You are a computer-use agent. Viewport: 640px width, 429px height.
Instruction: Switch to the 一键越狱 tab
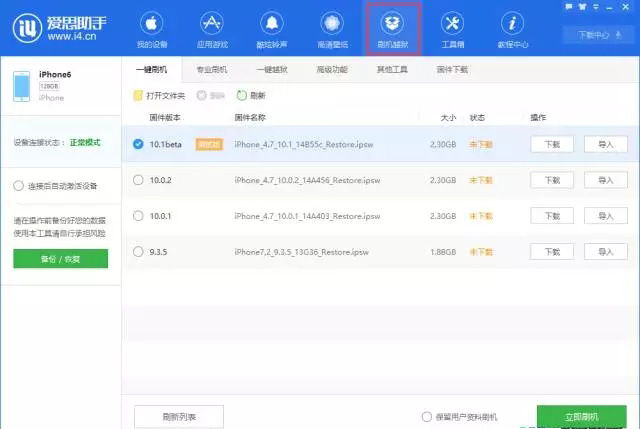271,70
